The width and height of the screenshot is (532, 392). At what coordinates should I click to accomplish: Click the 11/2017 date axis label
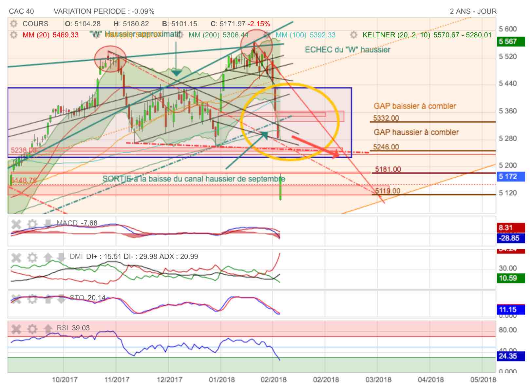(117, 380)
